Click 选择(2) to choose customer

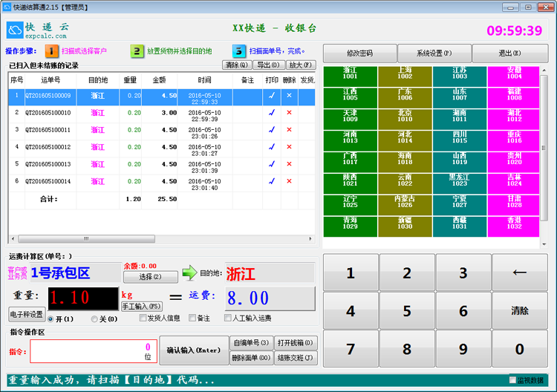pyautogui.click(x=151, y=277)
